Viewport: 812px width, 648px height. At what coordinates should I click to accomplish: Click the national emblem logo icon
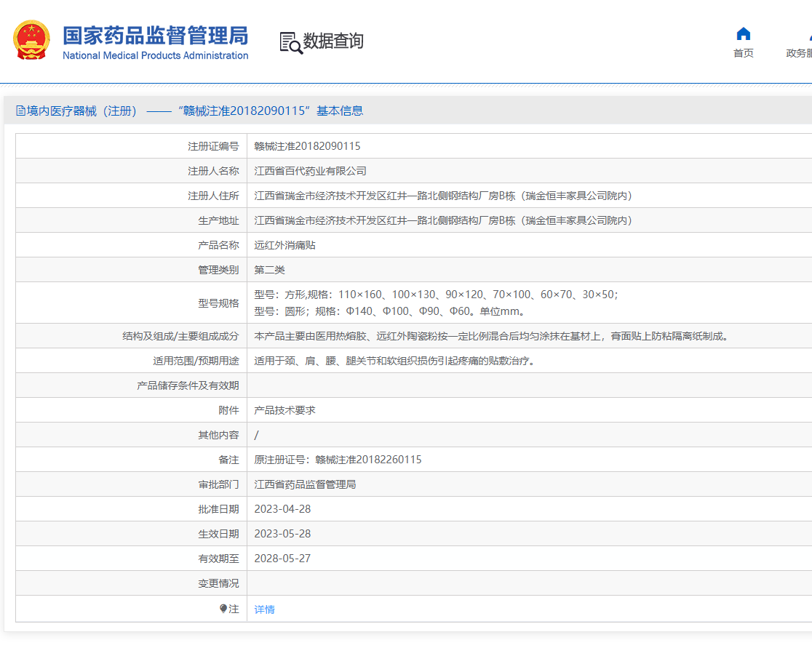31,41
